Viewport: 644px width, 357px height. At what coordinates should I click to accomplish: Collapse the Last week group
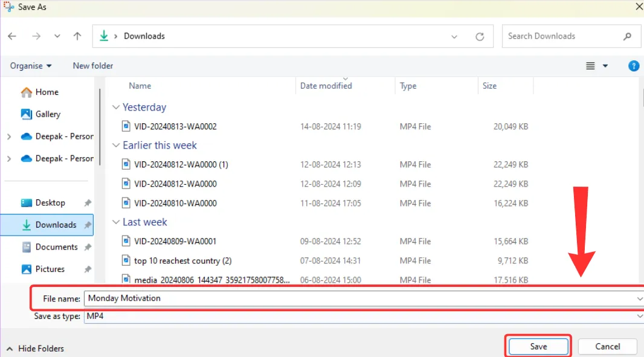click(x=116, y=222)
